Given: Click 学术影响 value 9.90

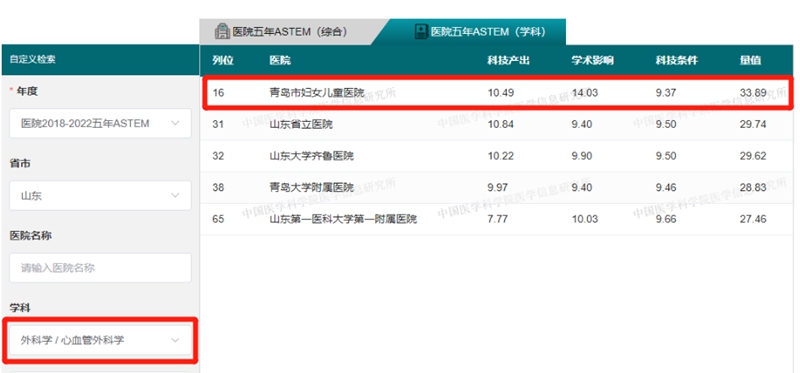Looking at the screenshot, I should (x=582, y=156).
